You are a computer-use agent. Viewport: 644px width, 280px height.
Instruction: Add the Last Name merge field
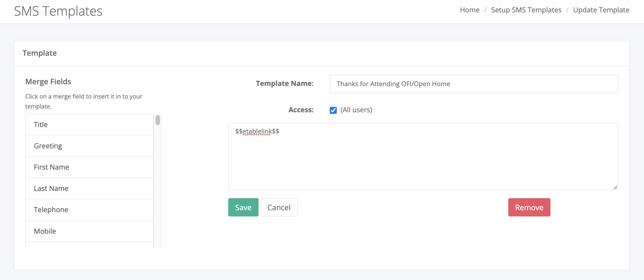tap(89, 188)
